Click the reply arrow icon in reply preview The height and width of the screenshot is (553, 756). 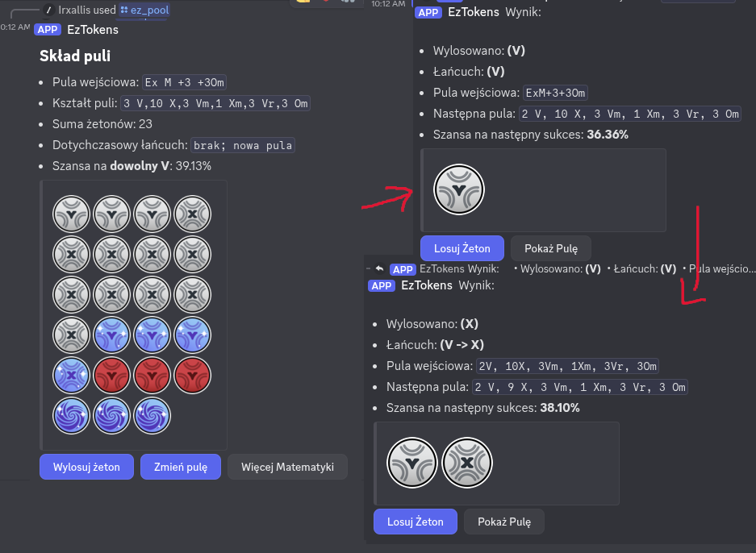379,268
